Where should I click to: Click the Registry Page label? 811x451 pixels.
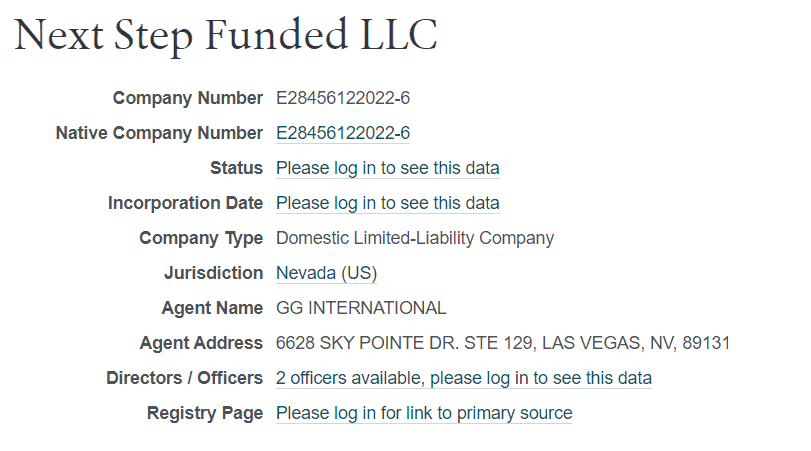point(204,413)
